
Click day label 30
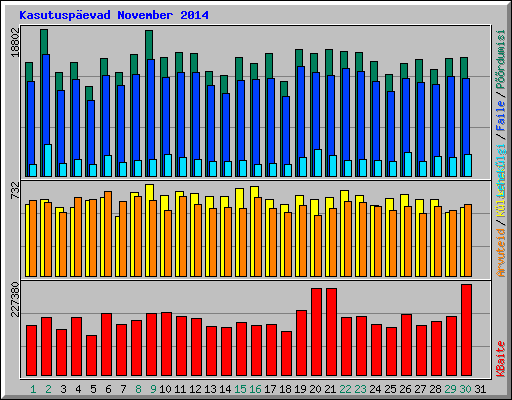(465, 389)
